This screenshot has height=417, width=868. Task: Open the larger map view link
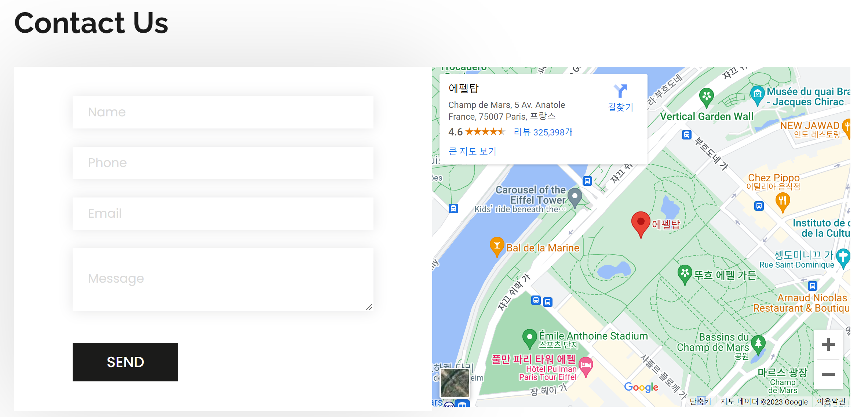coord(472,151)
